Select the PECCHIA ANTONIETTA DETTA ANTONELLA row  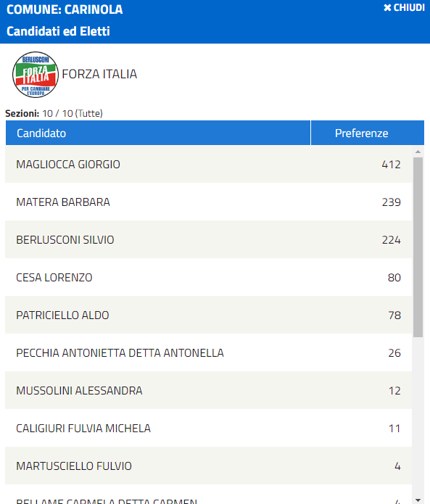(209, 352)
